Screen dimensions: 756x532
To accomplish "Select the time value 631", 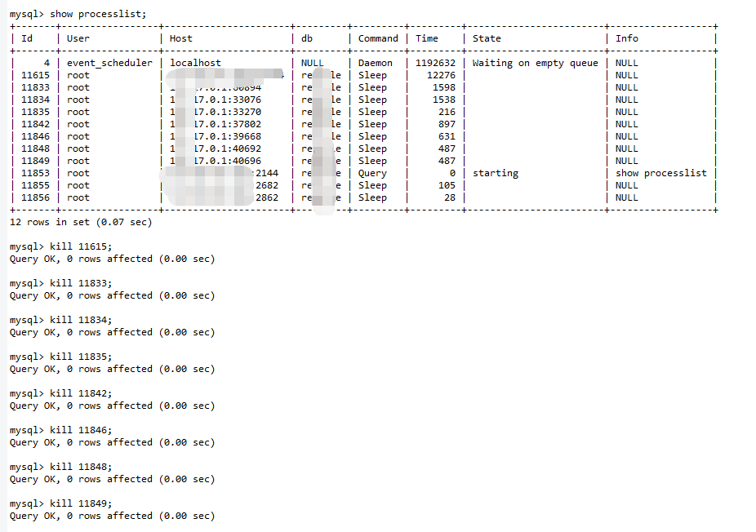I will pos(447,136).
